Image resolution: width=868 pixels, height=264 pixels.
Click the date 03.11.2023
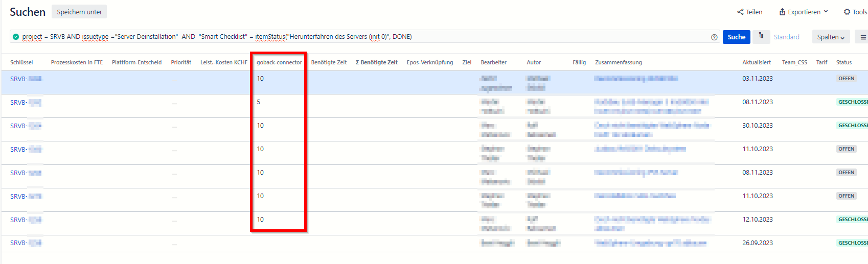click(x=758, y=79)
